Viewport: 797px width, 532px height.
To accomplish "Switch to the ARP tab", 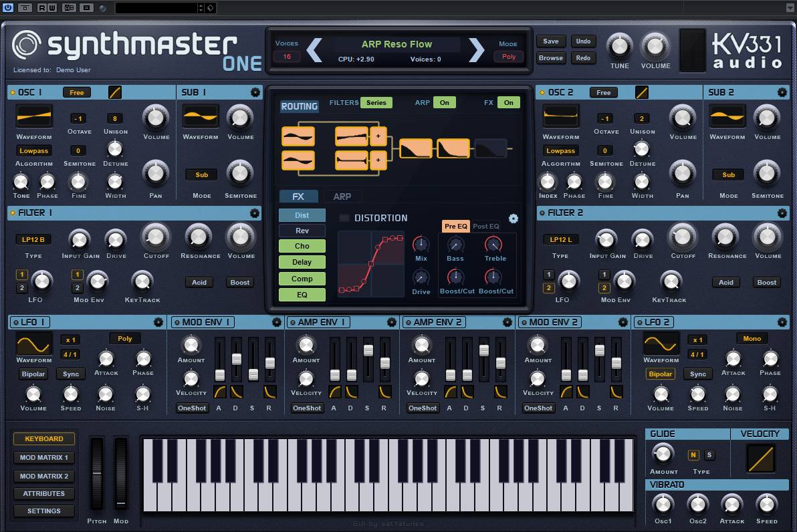I will [x=342, y=196].
